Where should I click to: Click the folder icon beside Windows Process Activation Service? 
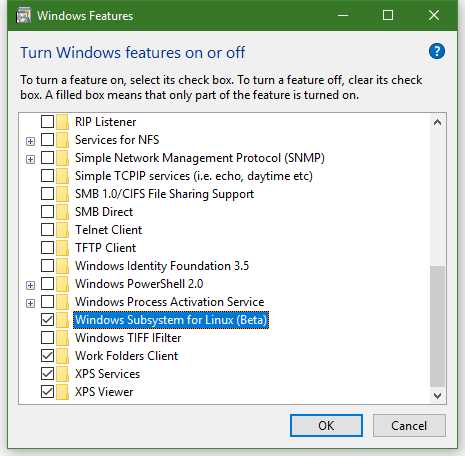[x=62, y=302]
